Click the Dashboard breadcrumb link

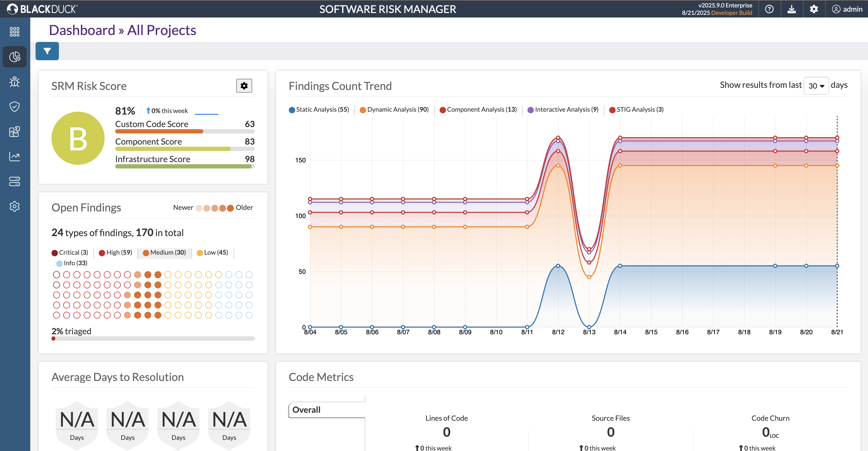coord(82,30)
